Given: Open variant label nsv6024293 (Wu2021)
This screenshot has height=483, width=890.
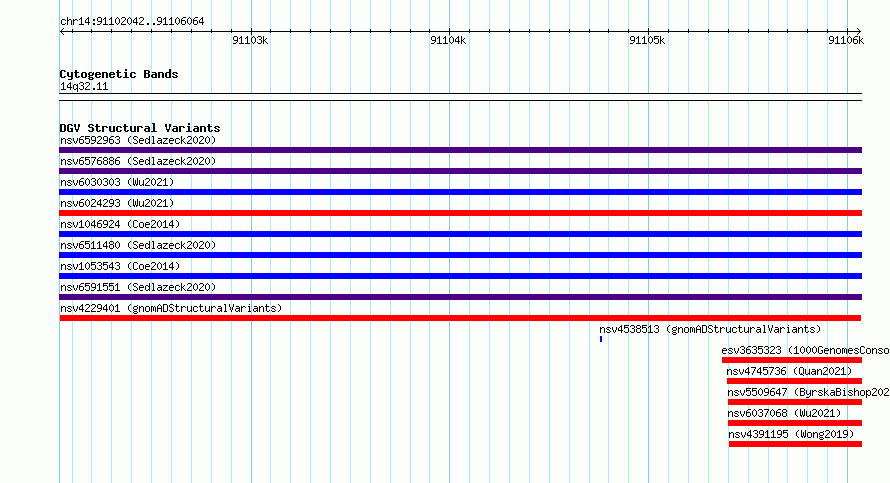Looking at the screenshot, I should pos(117,203).
